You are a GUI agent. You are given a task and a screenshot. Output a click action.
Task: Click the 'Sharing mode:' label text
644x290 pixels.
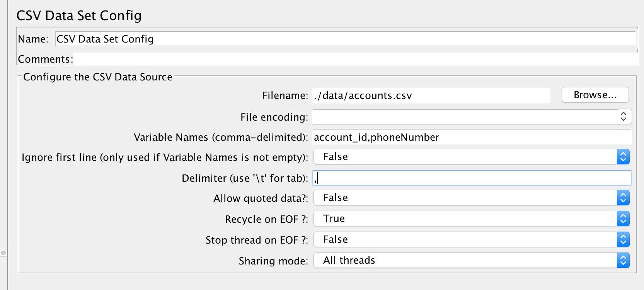(x=273, y=261)
